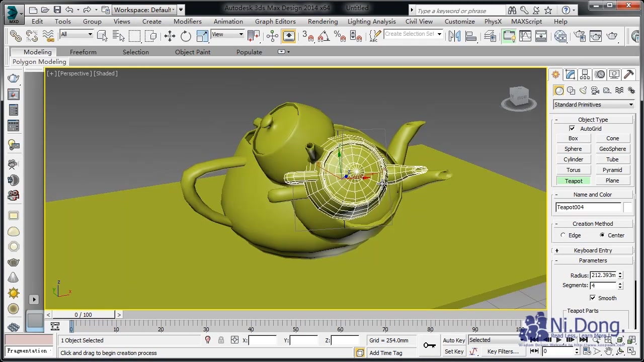This screenshot has width=644, height=362.
Task: Open the Motion command panel tab
Action: [600, 74]
